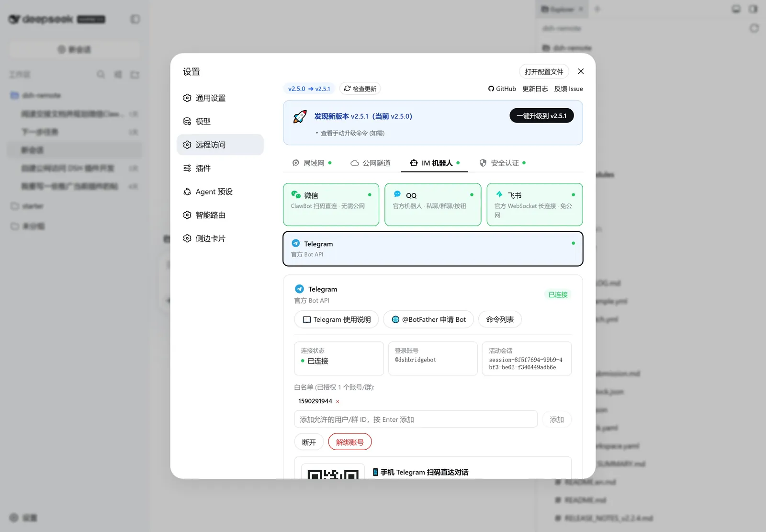
Task: Remove whitelist ID 1590291944 with red x
Action: tap(338, 402)
